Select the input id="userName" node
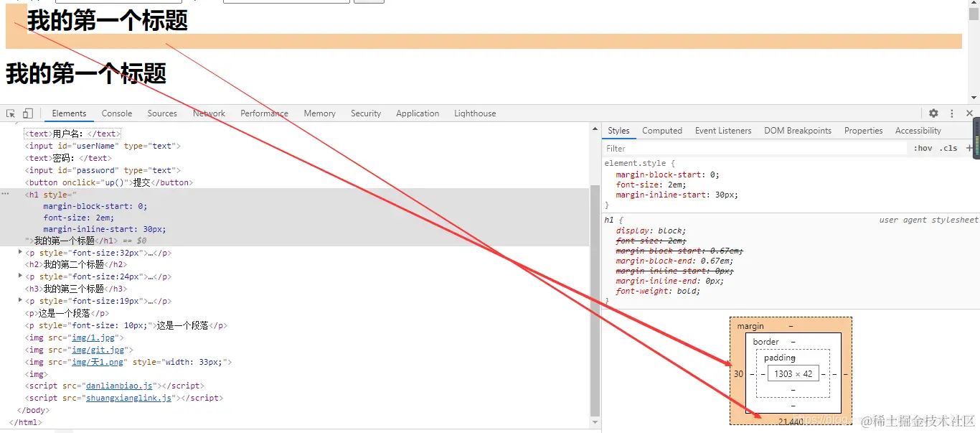This screenshot has width=980, height=433. pyautogui.click(x=103, y=146)
